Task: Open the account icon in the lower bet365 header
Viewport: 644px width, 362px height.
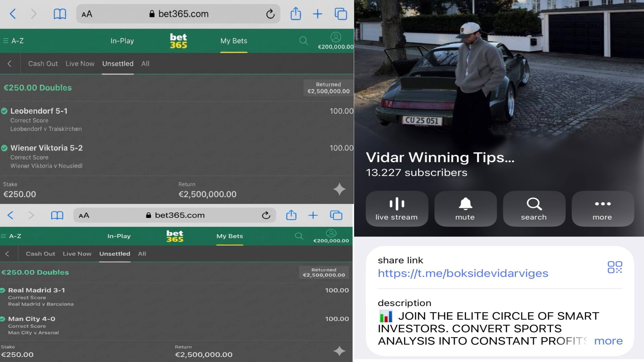Action: [331, 233]
